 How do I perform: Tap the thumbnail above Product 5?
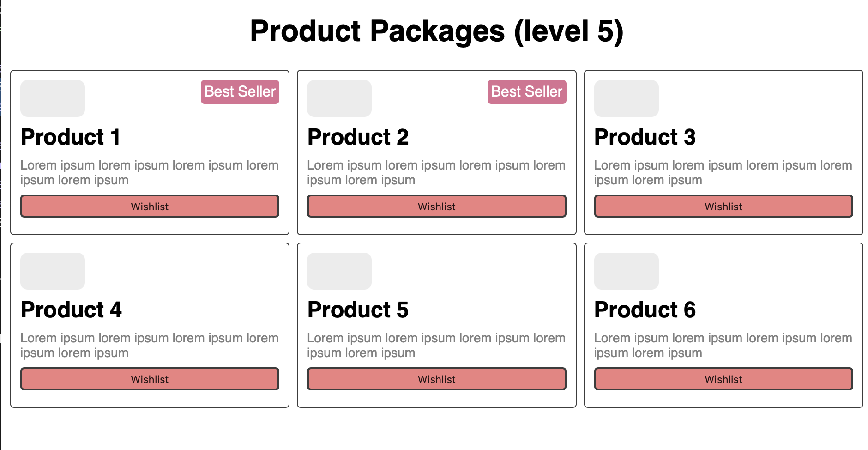click(x=339, y=271)
